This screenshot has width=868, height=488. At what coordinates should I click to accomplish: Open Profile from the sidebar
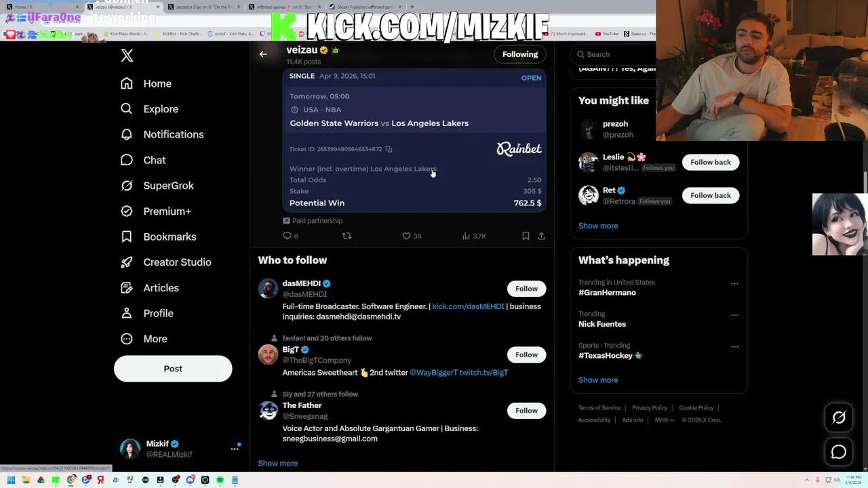(x=146, y=313)
